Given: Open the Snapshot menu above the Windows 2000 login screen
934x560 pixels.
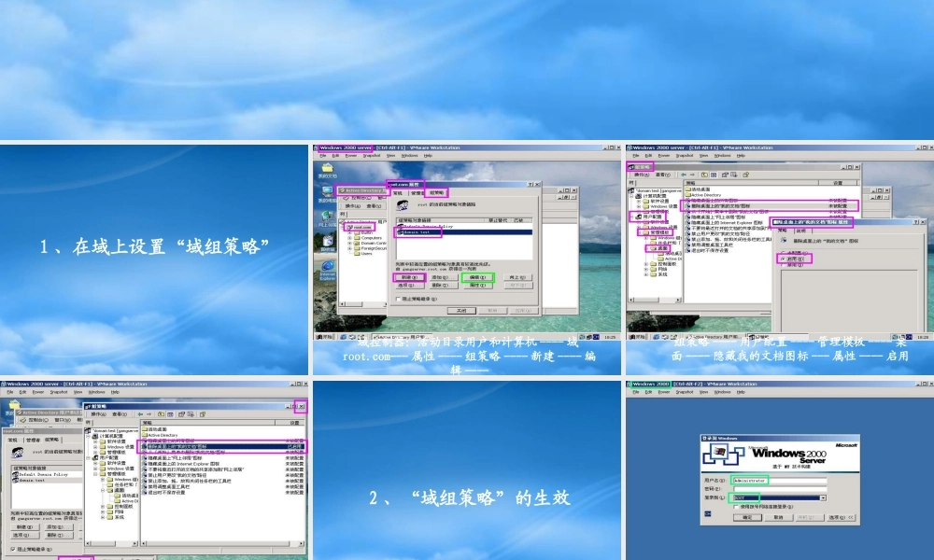Looking at the screenshot, I should click(x=683, y=392).
